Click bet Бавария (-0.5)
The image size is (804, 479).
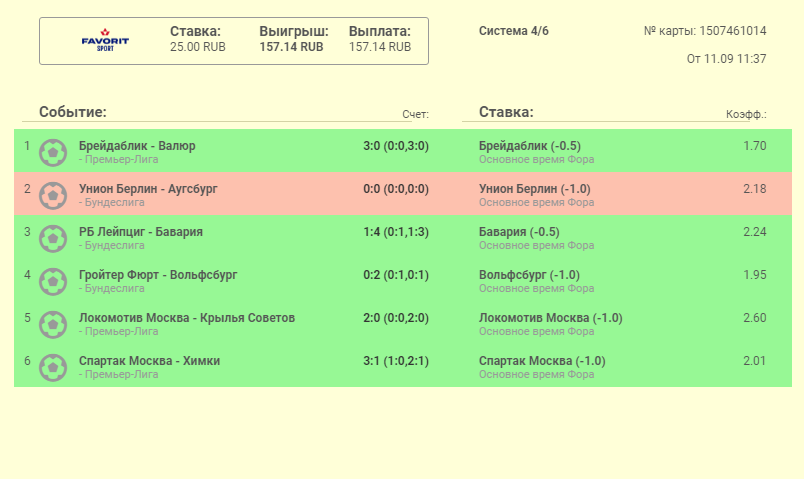[519, 232]
